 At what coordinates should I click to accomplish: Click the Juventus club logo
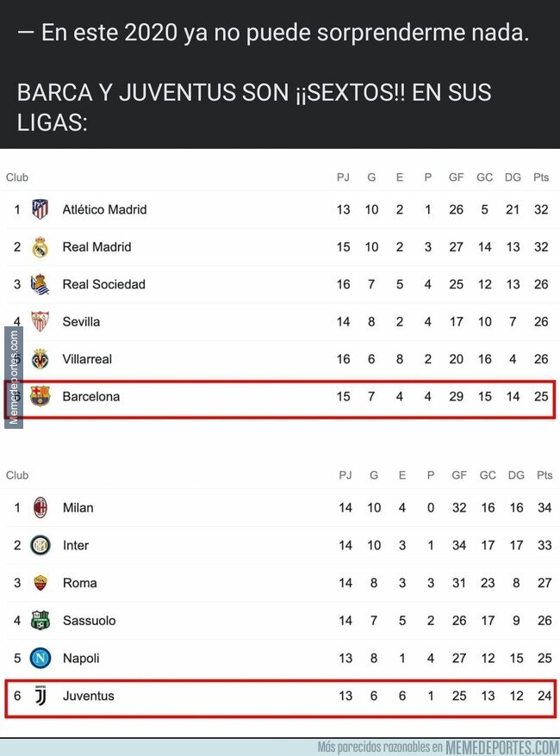(40, 695)
